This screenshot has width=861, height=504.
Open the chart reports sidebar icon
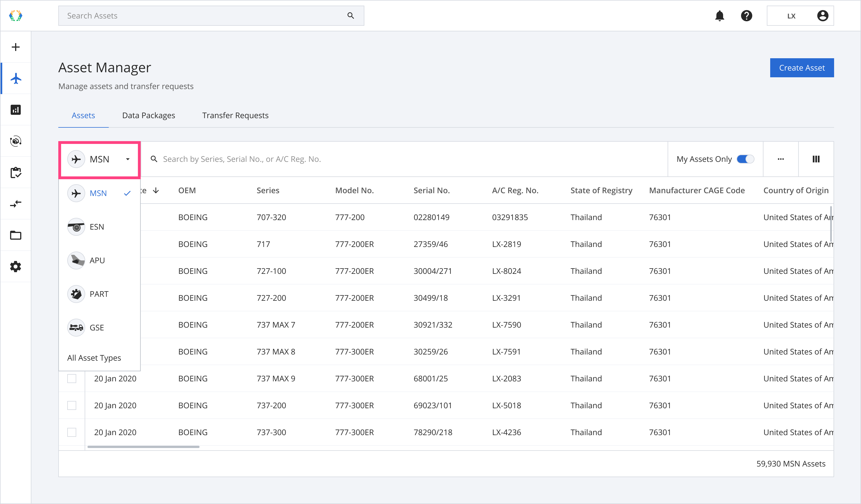point(16,110)
